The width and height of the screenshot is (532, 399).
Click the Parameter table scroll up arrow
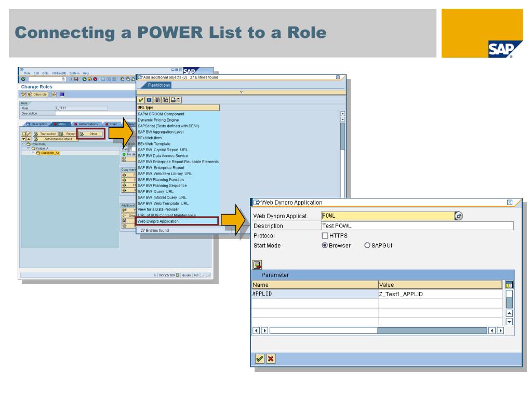tap(509, 313)
